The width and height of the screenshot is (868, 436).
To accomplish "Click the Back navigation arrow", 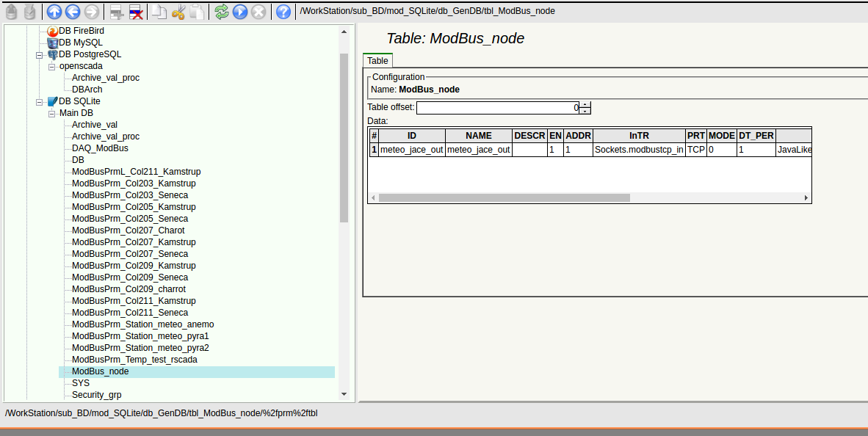I will tap(73, 11).
